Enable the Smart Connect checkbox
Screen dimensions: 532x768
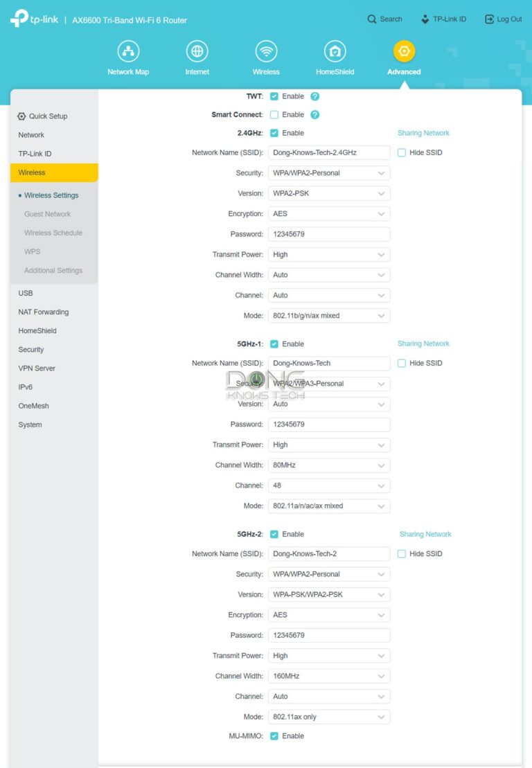point(274,115)
